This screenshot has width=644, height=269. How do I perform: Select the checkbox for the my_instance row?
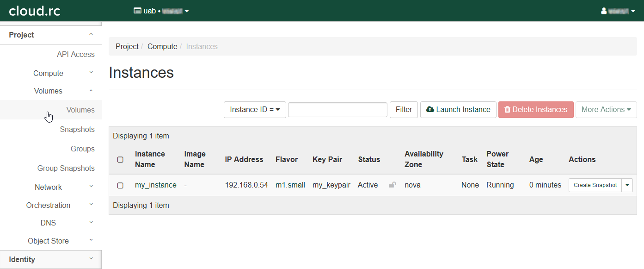120,185
